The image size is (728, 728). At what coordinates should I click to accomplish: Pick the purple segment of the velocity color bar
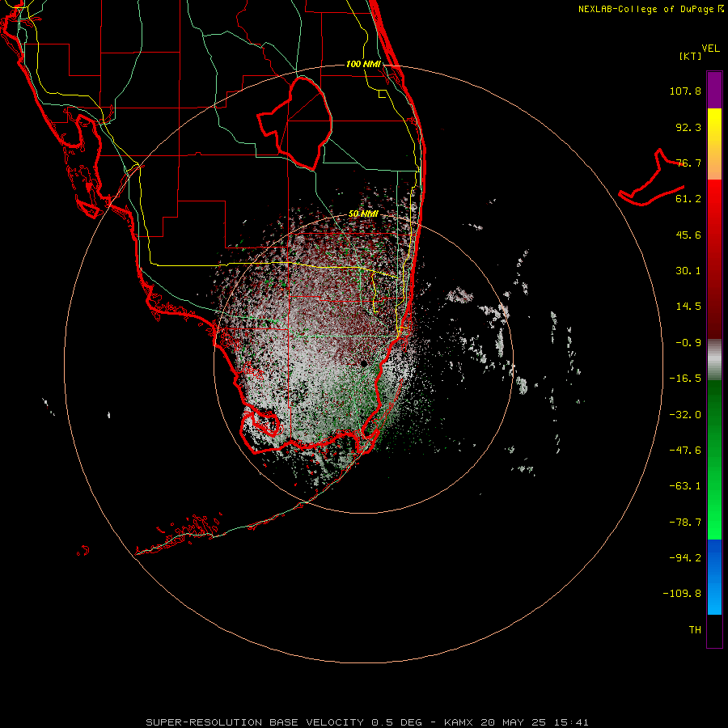714,90
